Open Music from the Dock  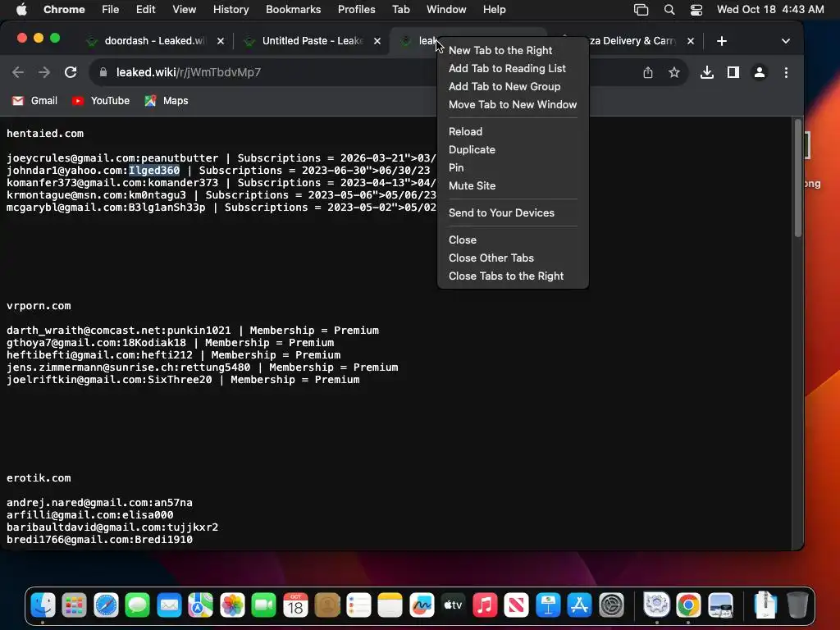point(485,606)
